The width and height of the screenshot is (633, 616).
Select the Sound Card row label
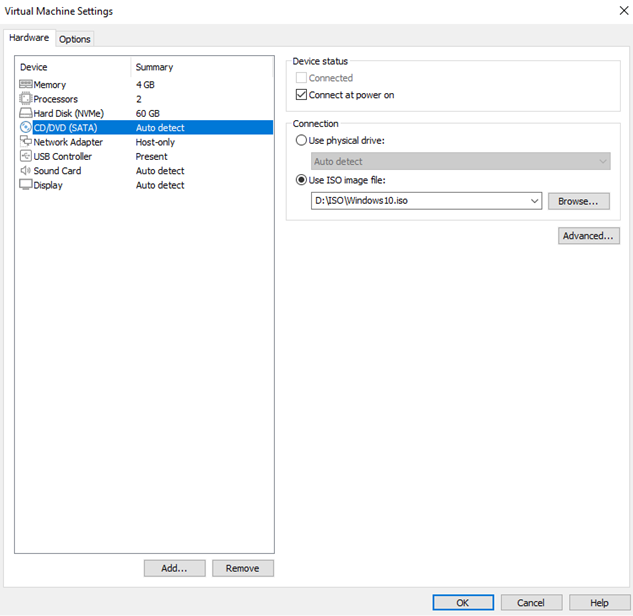(57, 171)
